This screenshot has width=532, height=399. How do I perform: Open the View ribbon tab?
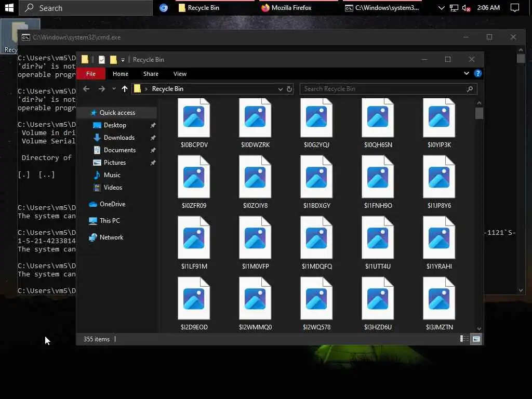[x=180, y=74]
